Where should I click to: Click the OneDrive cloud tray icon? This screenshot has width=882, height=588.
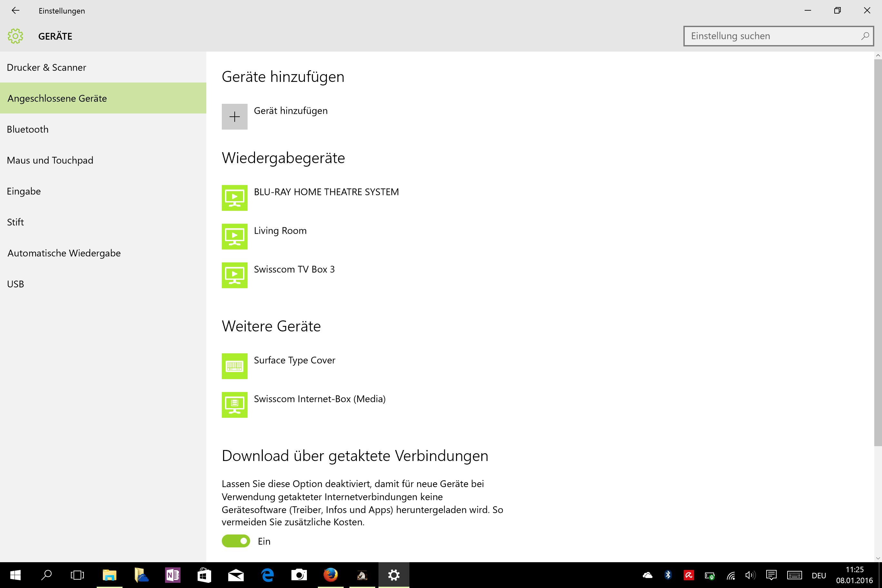click(648, 575)
